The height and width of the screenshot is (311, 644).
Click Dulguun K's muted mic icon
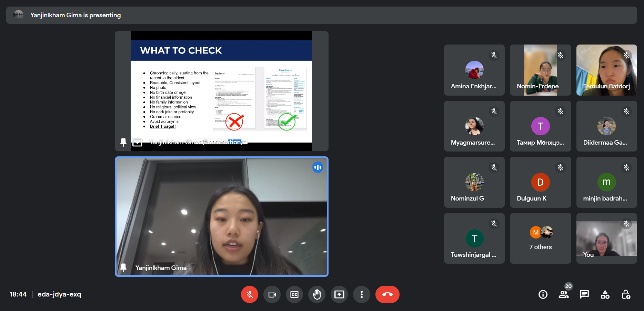[561, 167]
